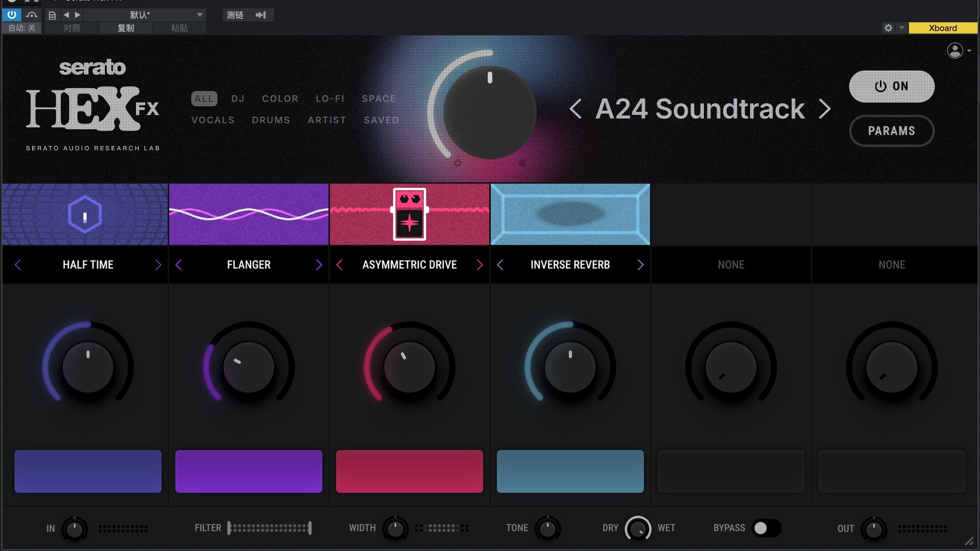Click the FILTER range slider
Image resolution: width=980 pixels, height=551 pixels.
(269, 528)
